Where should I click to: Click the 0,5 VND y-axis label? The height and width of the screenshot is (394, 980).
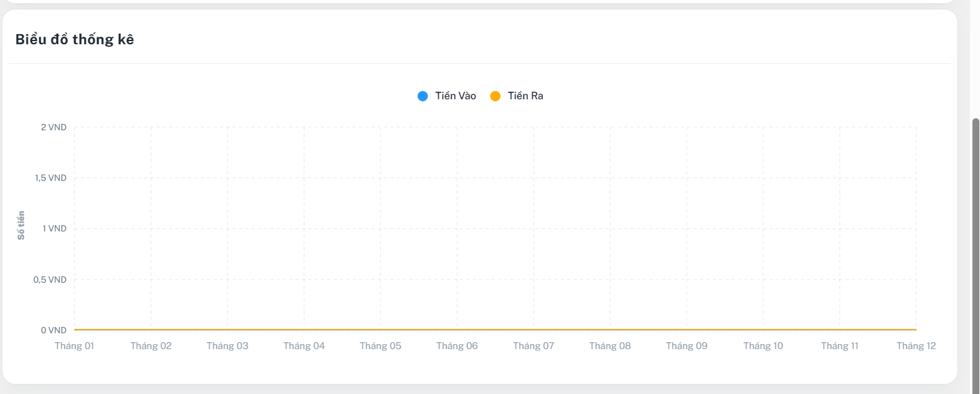coord(50,280)
